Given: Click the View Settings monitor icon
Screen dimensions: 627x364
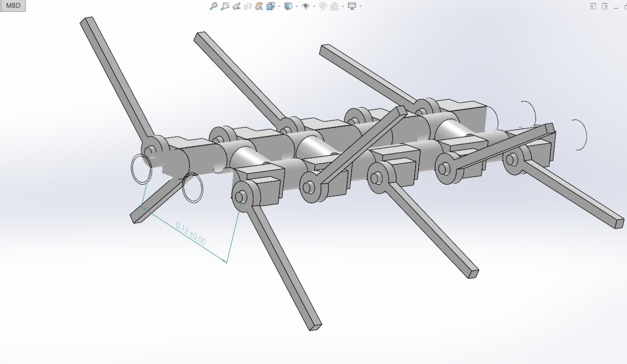Looking at the screenshot, I should 352,6.
